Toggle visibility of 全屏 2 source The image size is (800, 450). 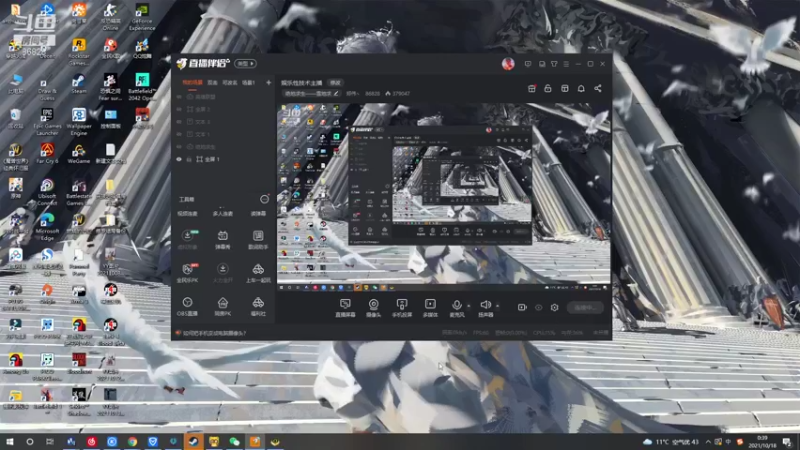[179, 109]
